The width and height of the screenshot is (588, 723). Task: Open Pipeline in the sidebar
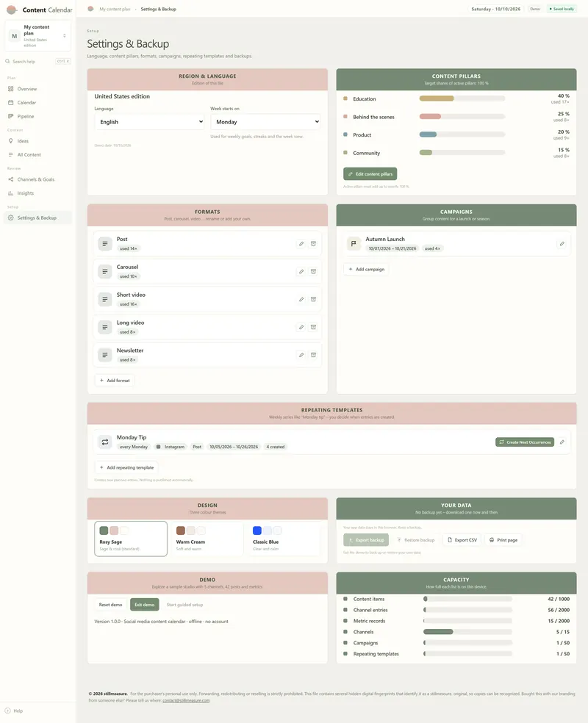(37, 116)
